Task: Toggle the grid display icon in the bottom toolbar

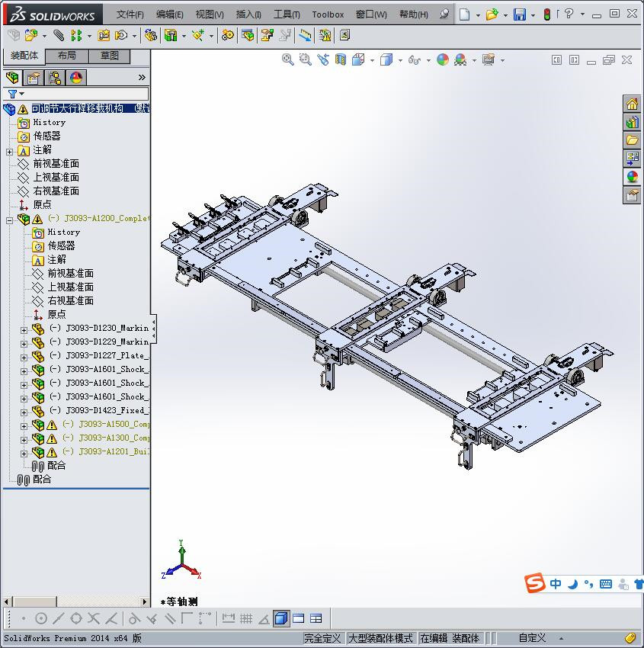Action: coord(246,618)
